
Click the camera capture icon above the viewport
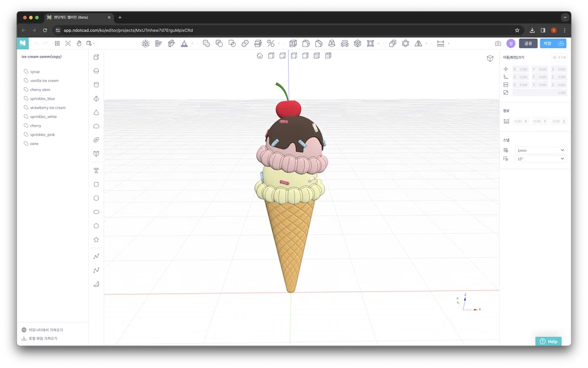coord(498,43)
